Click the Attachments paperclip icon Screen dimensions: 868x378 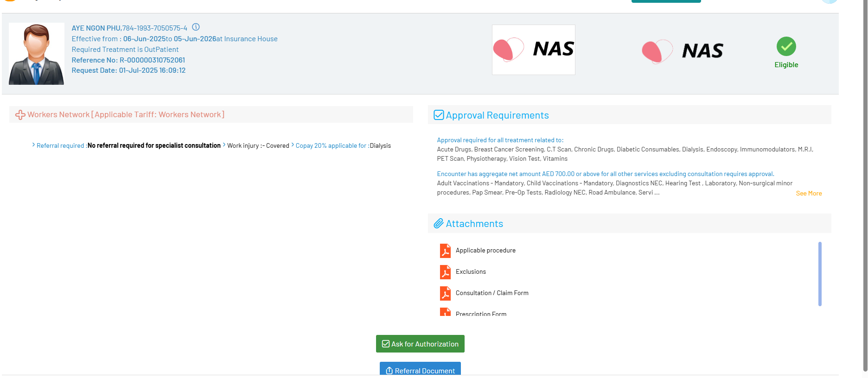coord(439,224)
